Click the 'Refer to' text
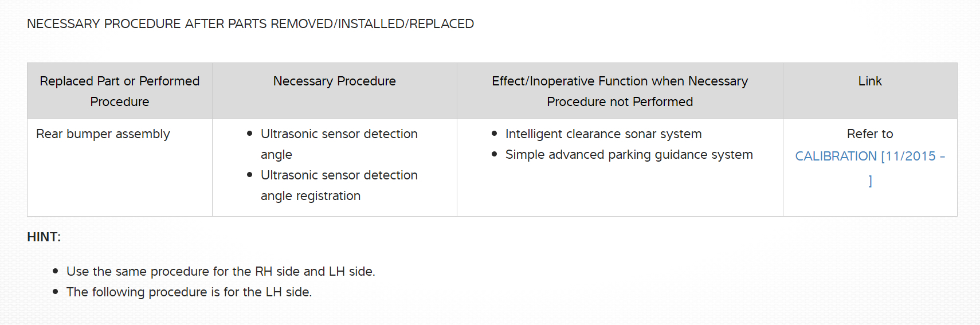 (869, 134)
